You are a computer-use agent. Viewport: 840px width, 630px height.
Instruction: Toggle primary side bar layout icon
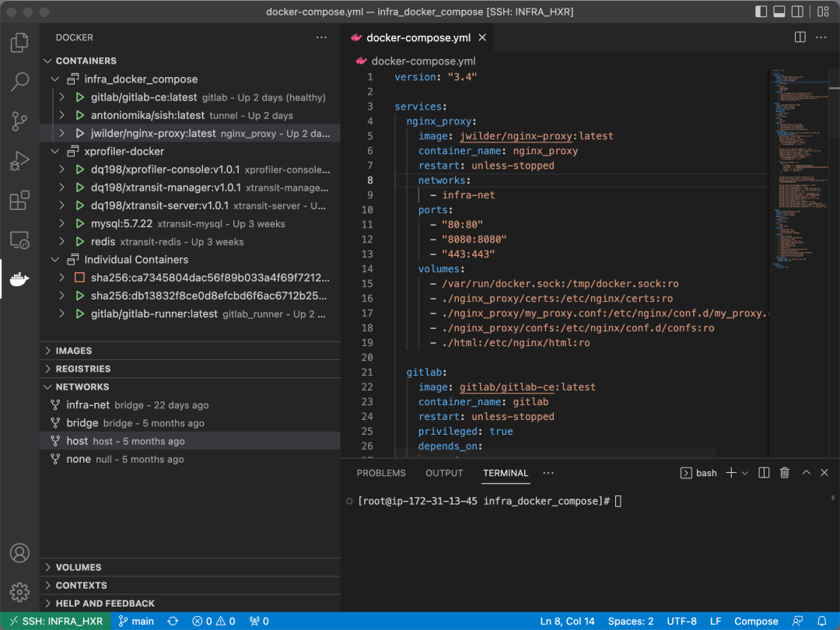(x=761, y=12)
